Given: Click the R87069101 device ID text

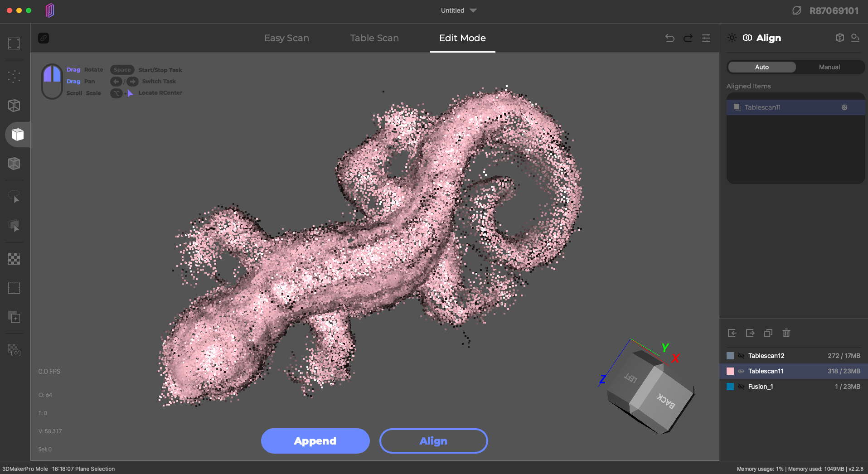Looking at the screenshot, I should click(834, 10).
